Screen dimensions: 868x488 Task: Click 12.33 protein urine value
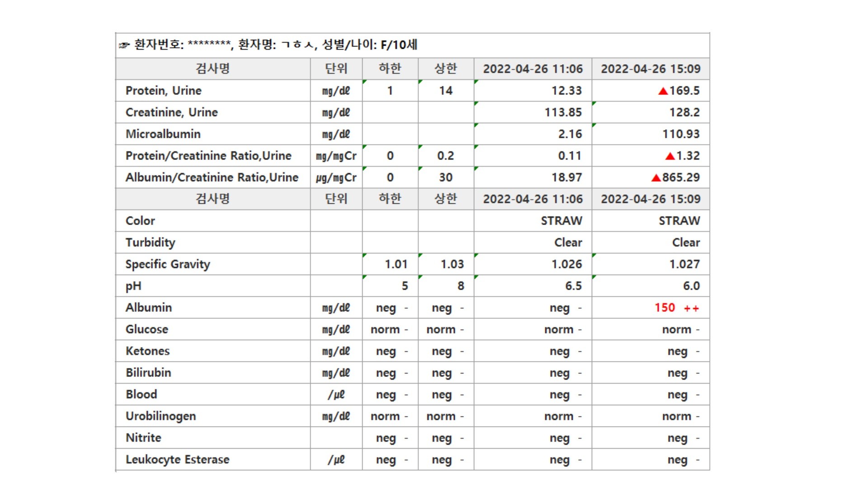[566, 90]
